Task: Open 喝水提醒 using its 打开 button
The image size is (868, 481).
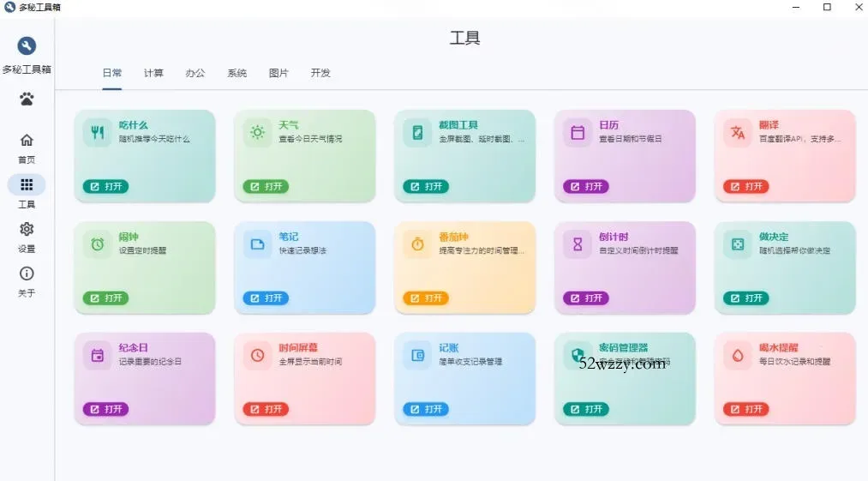Action: [745, 410]
